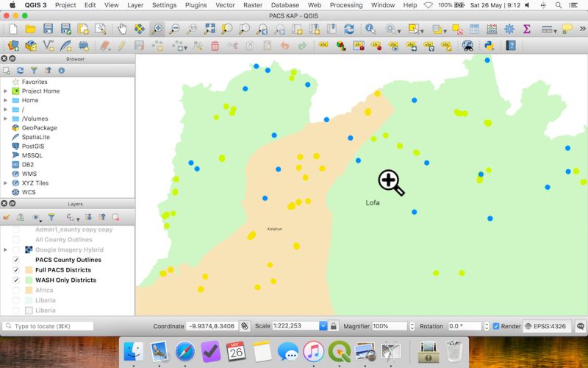The width and height of the screenshot is (588, 368).
Task: Show statistical summary sigma icon
Action: point(526,29)
